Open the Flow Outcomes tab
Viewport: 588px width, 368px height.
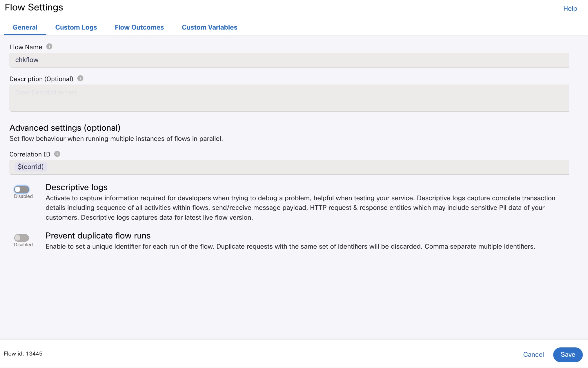(x=139, y=27)
